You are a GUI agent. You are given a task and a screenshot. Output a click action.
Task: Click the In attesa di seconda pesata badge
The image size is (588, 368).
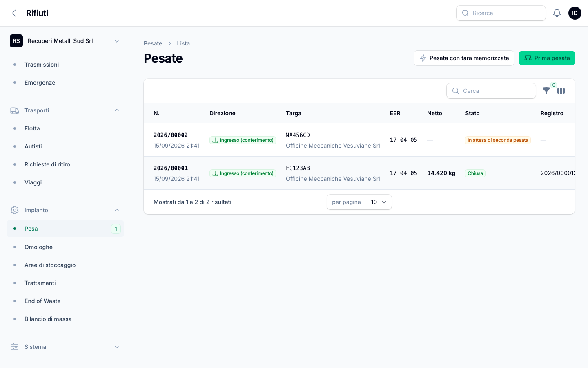498,140
